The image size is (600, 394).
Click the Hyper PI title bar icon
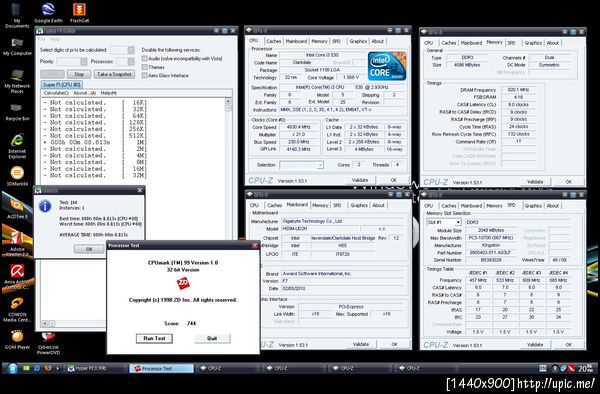tap(39, 31)
